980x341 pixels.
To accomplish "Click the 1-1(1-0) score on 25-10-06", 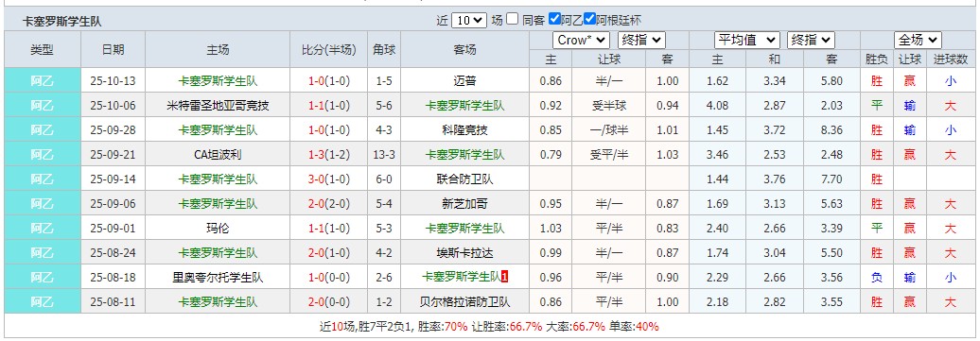I will pos(329,106).
